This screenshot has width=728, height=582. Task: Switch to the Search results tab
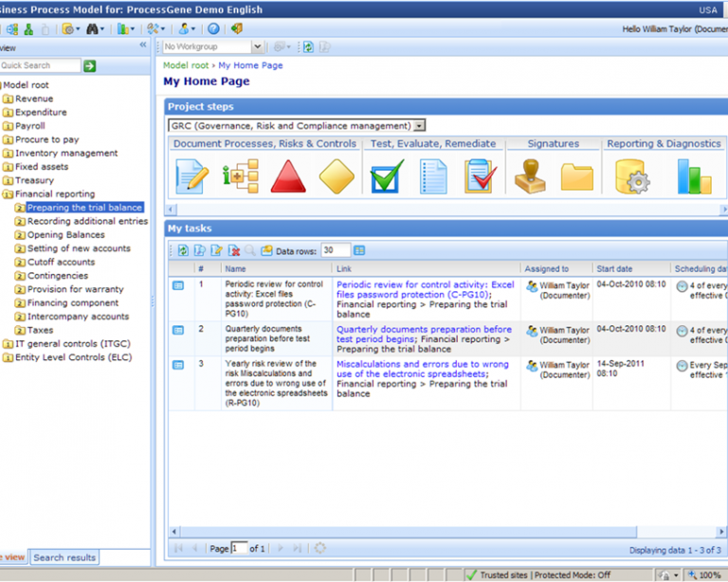pos(64,557)
